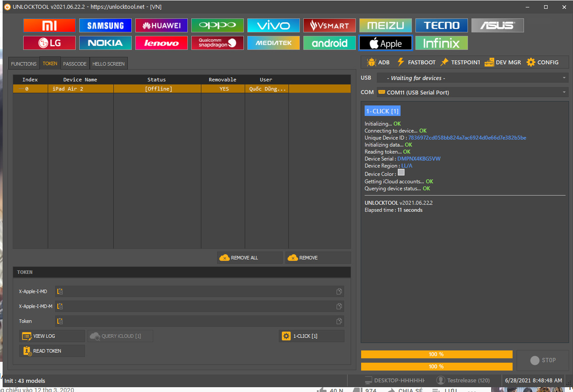This screenshot has width=573, height=392.
Task: Click the Stop button
Action: point(543,360)
